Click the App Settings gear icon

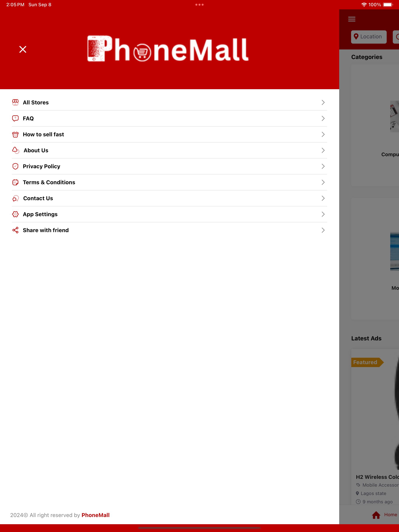15,214
